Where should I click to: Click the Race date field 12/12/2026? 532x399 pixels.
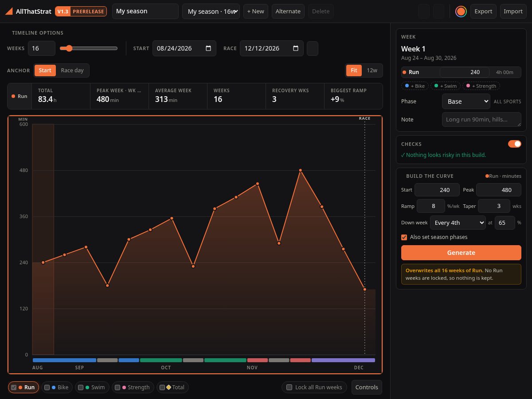(x=272, y=48)
